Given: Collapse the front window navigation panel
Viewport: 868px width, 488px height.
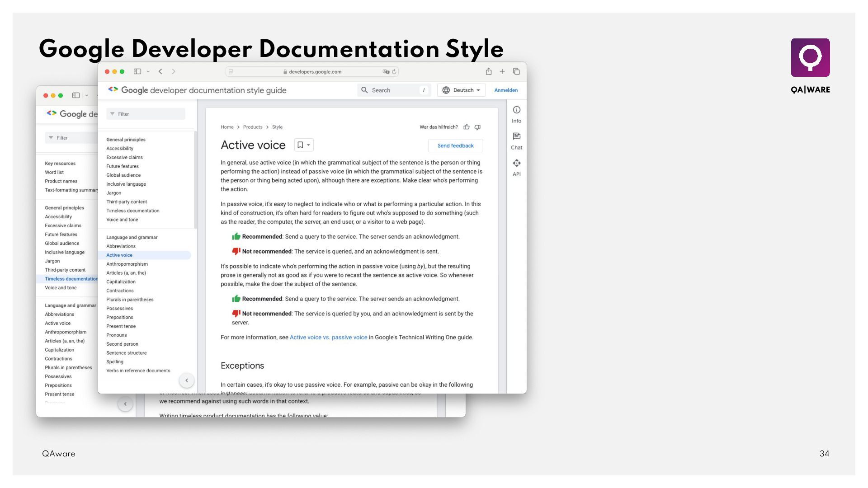Looking at the screenshot, I should pos(187,380).
